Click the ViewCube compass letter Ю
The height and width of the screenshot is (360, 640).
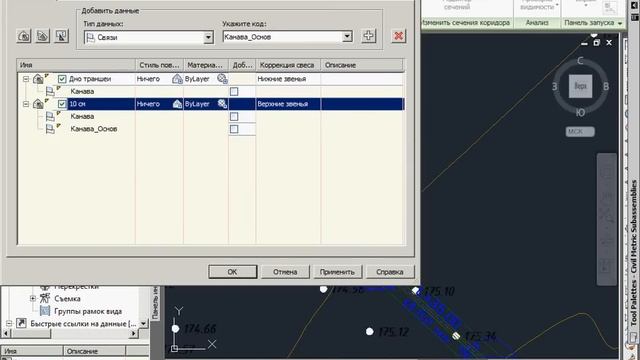pos(580,112)
